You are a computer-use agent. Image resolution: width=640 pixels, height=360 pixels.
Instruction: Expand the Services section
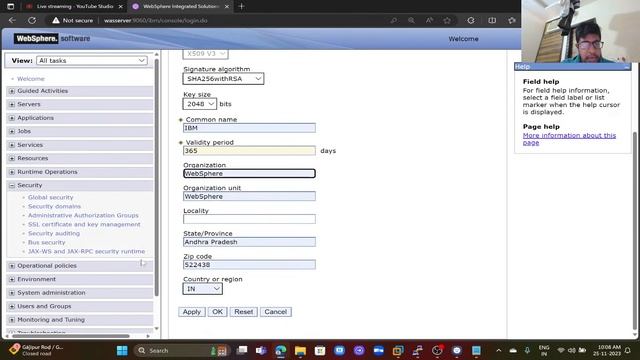tap(12, 145)
